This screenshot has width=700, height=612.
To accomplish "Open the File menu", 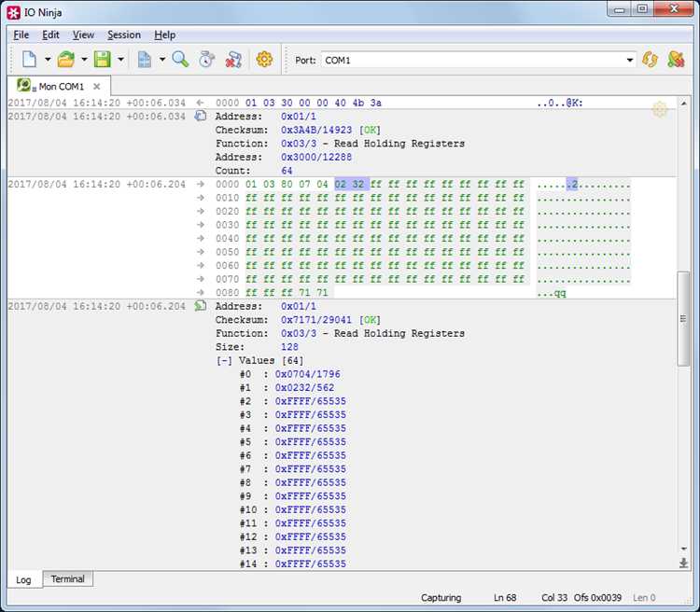I will pos(21,35).
